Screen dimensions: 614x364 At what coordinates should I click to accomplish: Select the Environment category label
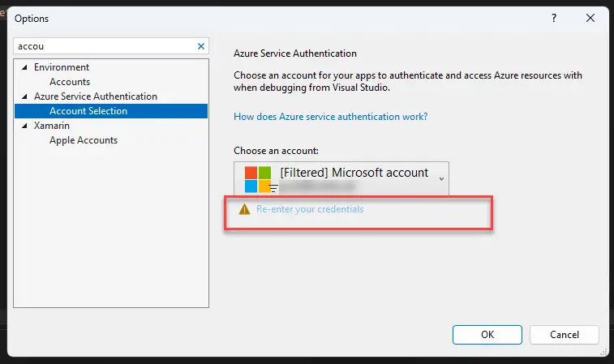[x=62, y=67]
